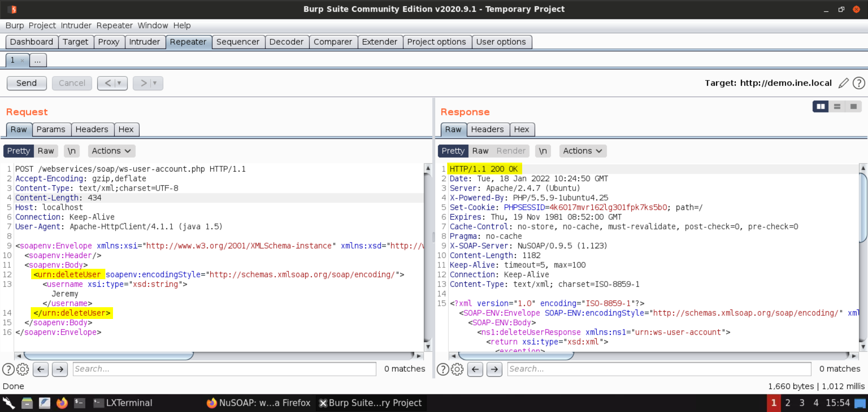Open response search settings gear icon
868x412 pixels.
457,369
